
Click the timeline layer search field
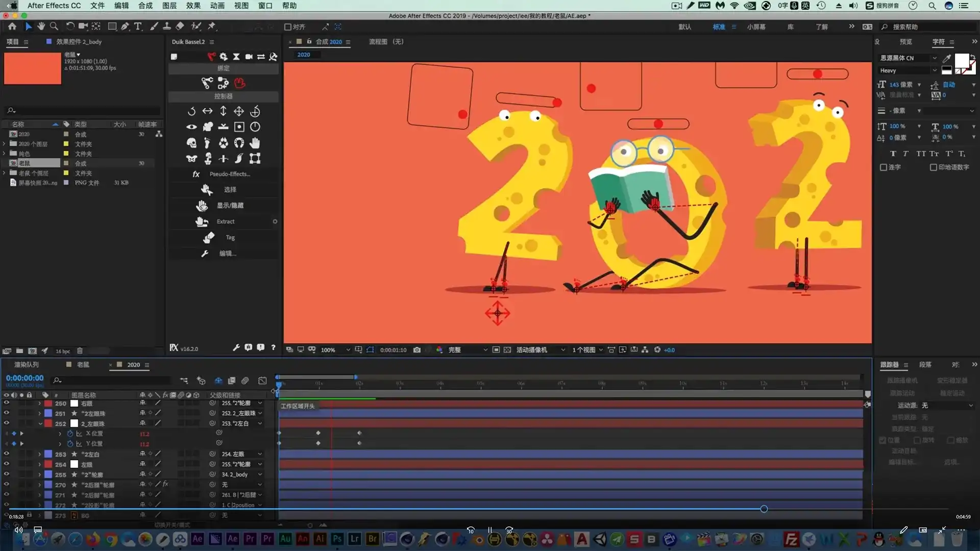tap(115, 381)
